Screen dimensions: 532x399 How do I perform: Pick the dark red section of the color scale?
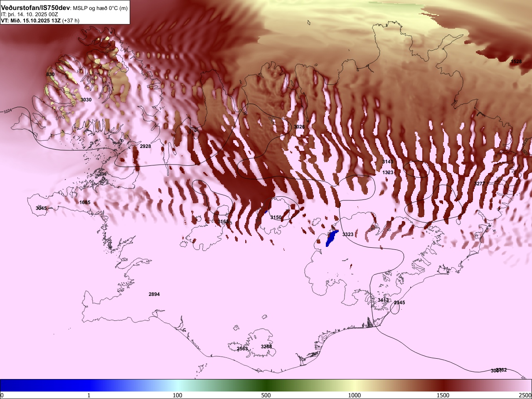coord(443,385)
